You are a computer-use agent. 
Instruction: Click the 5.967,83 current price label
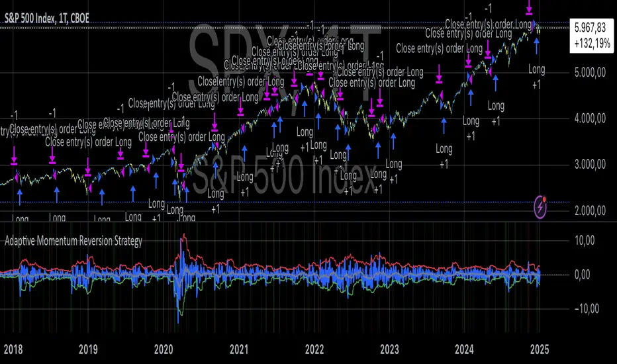coord(590,28)
